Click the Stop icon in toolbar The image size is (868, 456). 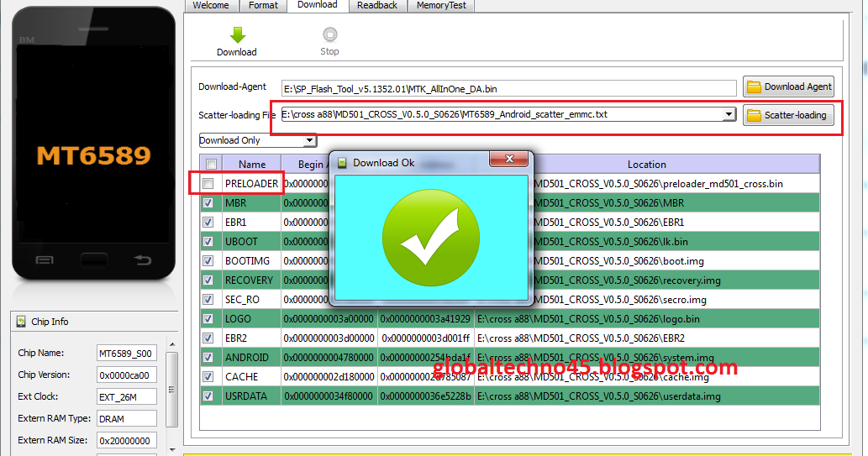[329, 35]
